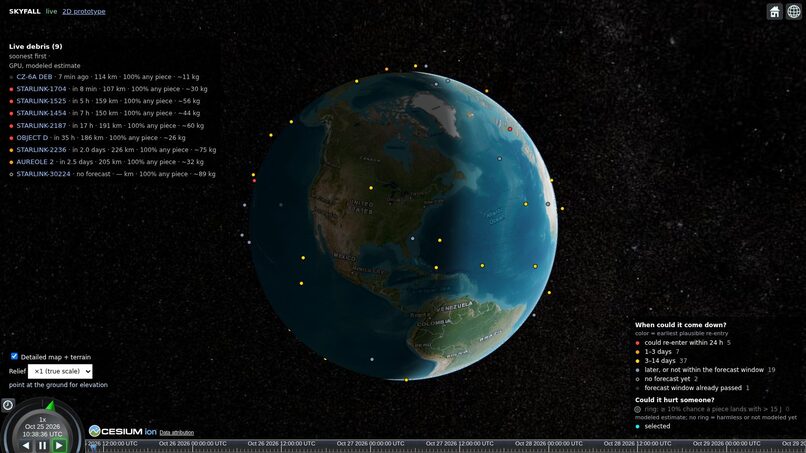This screenshot has width=806, height=453.
Task: Open the Data attribution link
Action: click(x=176, y=433)
